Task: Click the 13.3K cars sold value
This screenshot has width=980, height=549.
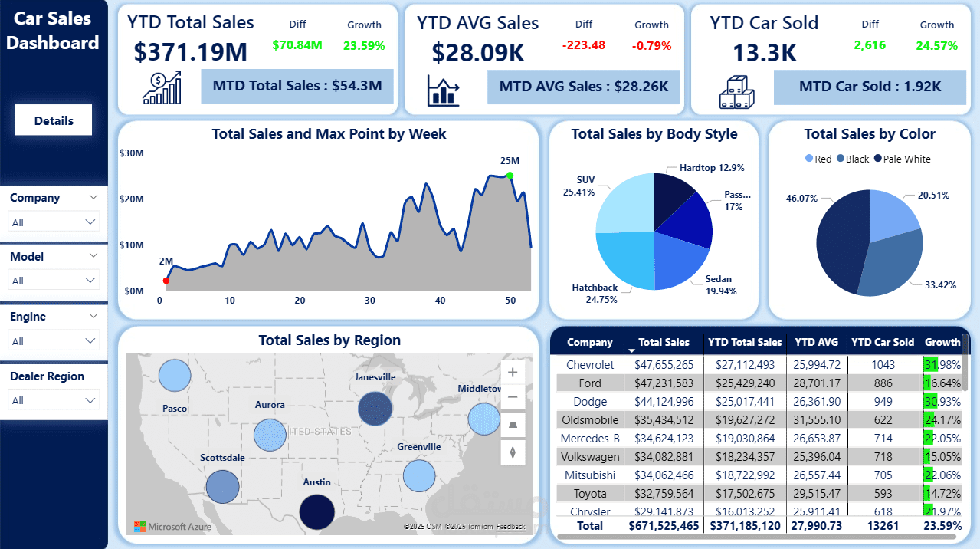Action: coord(764,52)
